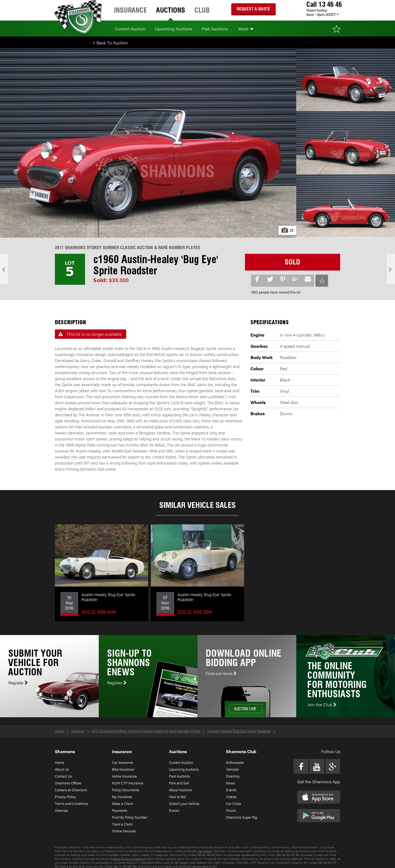Viewport: 395px width, 868px height.
Task: Pin the lot on Pinterest
Action: tap(283, 279)
